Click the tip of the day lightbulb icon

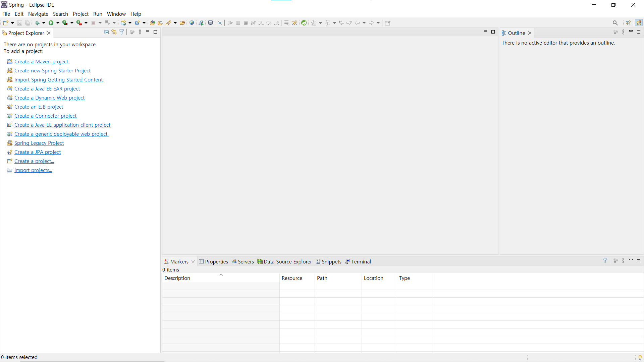click(640, 358)
